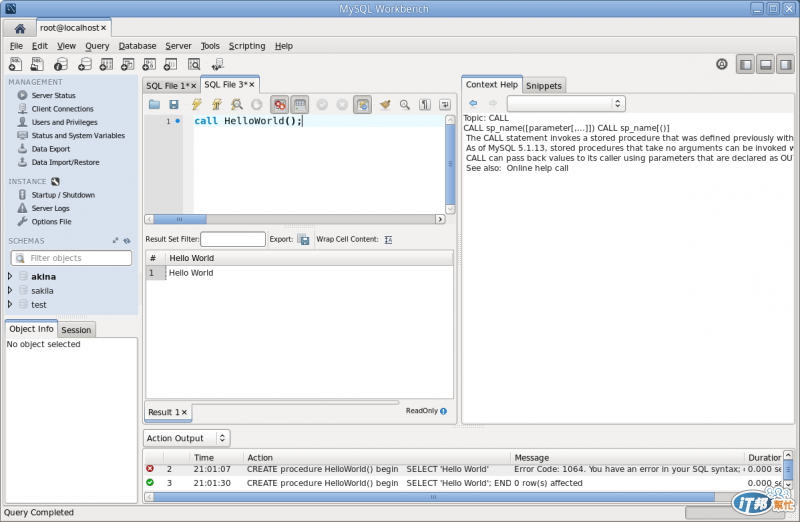Click the Duration column header
Viewport: 800px width, 522px height.
coord(764,458)
